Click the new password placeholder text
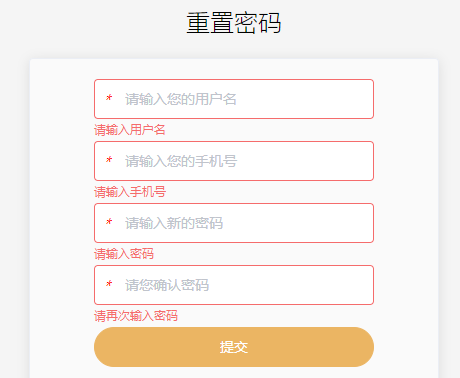Screen dimensions: 460x378 [x=174, y=223]
